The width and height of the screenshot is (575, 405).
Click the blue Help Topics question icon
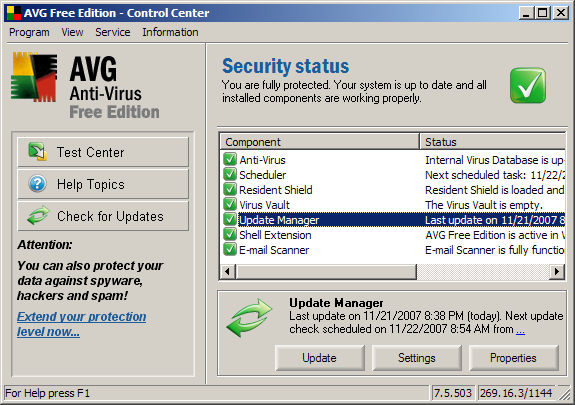(37, 184)
